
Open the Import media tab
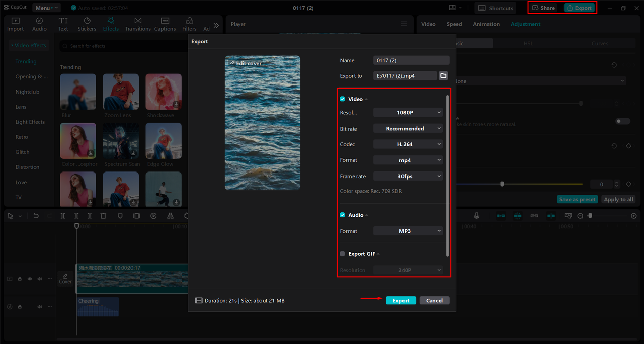[15, 24]
